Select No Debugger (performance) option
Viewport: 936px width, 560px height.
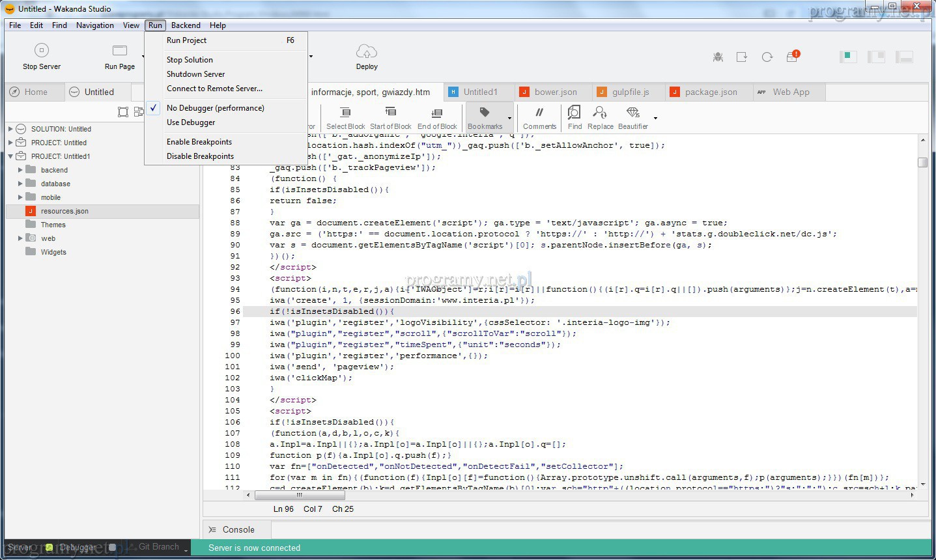(215, 108)
